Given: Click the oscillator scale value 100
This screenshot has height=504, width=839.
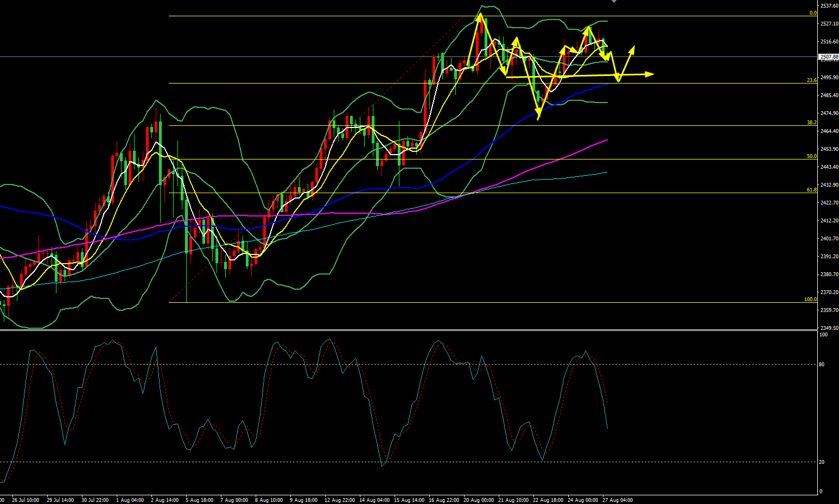Looking at the screenshot, I should point(823,335).
